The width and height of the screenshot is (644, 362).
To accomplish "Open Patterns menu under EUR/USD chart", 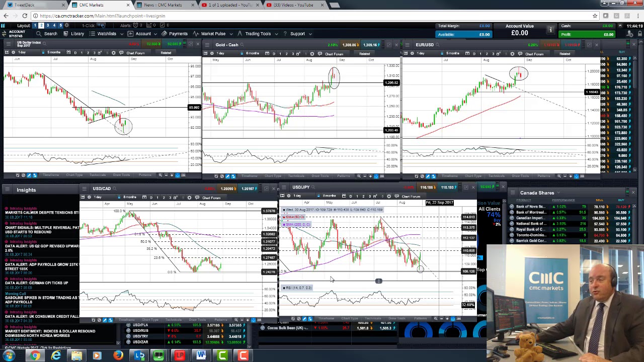I will pyautogui.click(x=543, y=176).
